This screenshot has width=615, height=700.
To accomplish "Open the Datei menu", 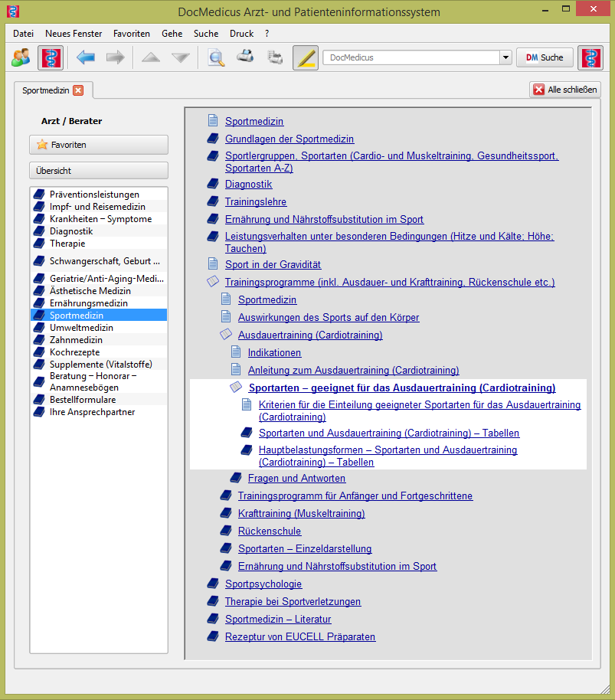I will click(x=23, y=34).
